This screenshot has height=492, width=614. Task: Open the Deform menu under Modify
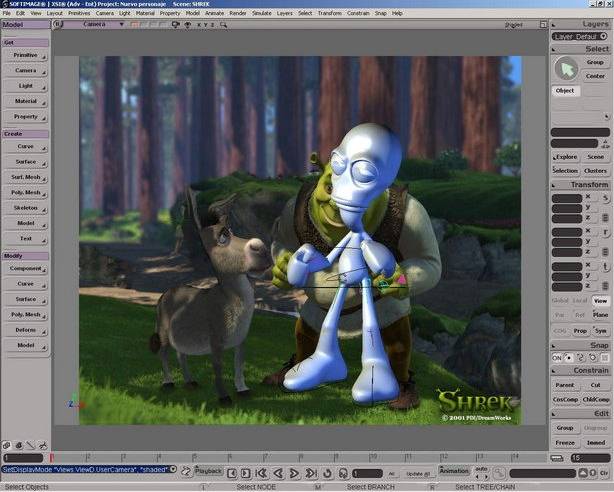25,330
